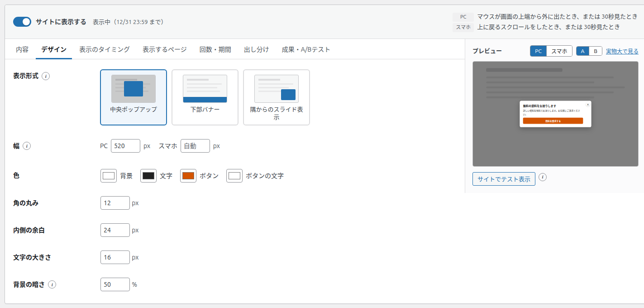Focus the 背景の暗さ percentage field
Screen dimensions: 644x308
coord(115,284)
